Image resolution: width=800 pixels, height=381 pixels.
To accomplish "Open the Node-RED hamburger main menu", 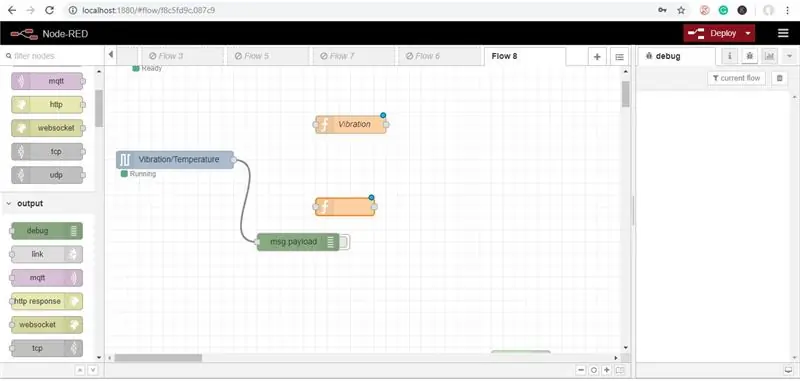I will click(x=783, y=33).
